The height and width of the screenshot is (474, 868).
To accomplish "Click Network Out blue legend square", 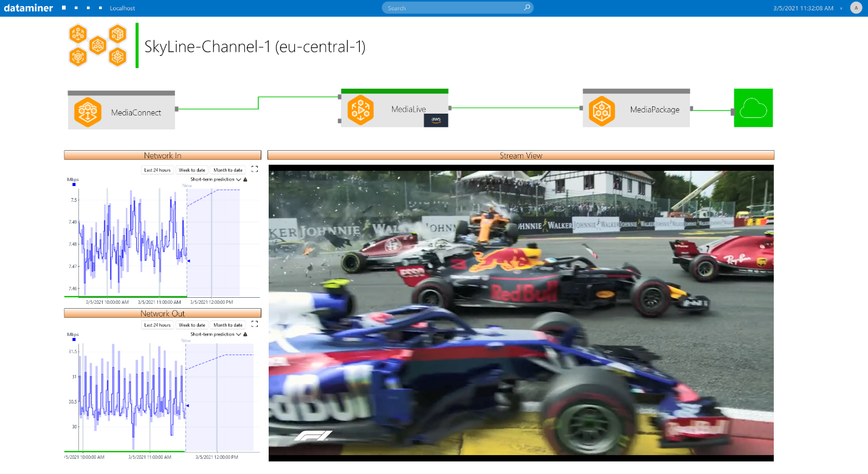I will [x=74, y=339].
